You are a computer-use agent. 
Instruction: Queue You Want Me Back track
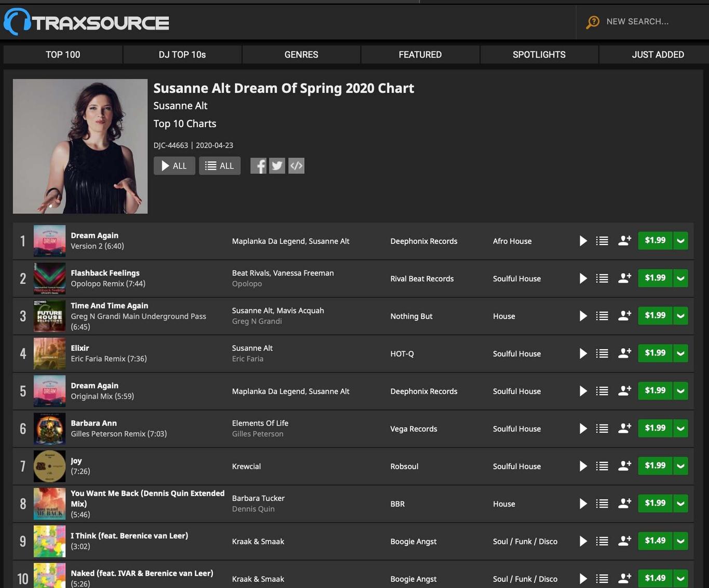602,503
